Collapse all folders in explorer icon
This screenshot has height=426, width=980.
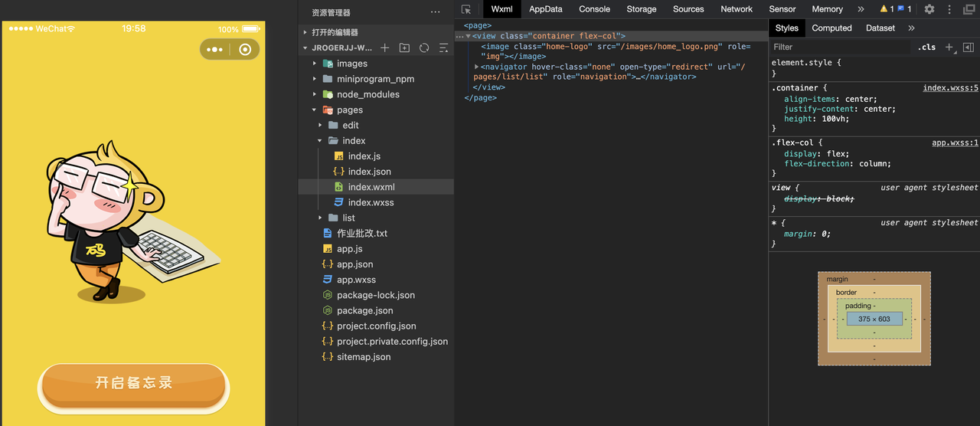click(x=443, y=48)
